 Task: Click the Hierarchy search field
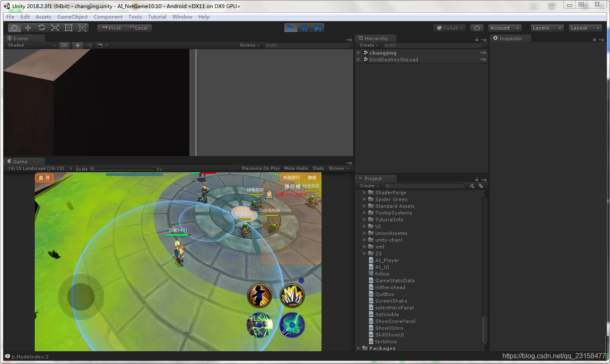(432, 45)
